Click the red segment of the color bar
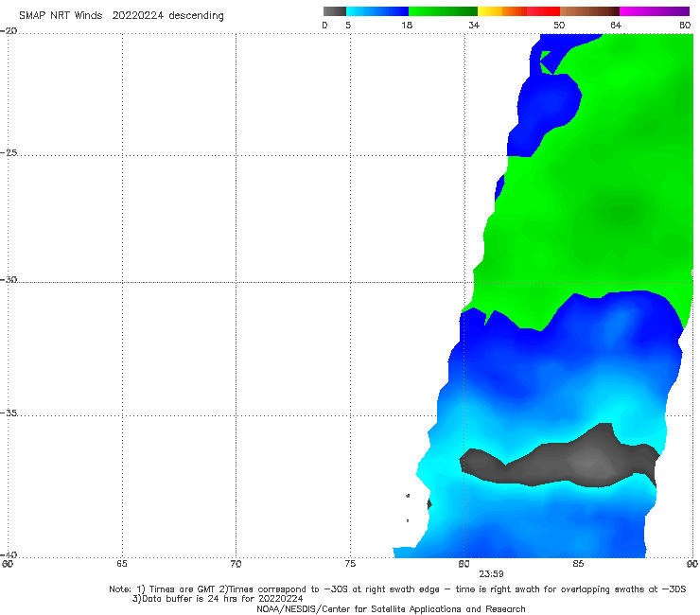 tap(543, 11)
